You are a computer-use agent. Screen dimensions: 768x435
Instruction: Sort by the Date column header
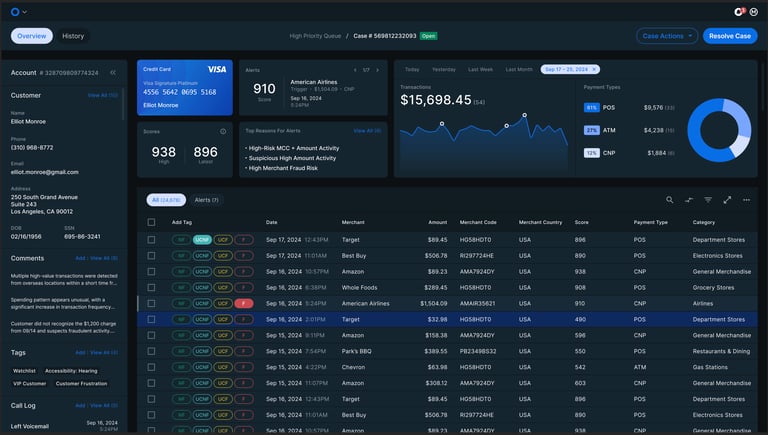(272, 222)
